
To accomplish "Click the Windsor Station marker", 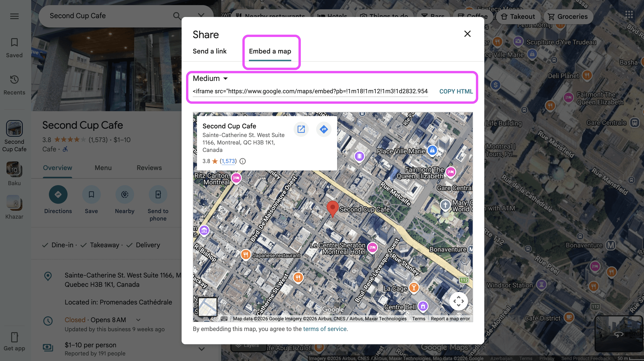I will (542, 284).
